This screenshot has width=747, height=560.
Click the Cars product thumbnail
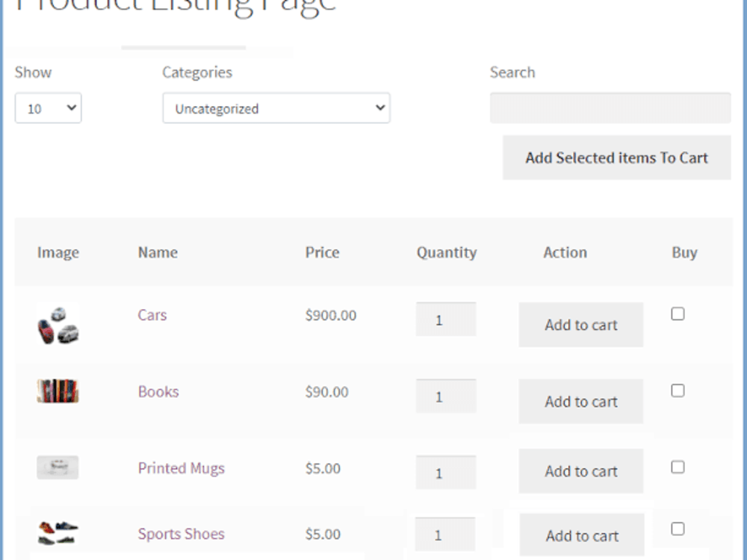click(x=58, y=326)
